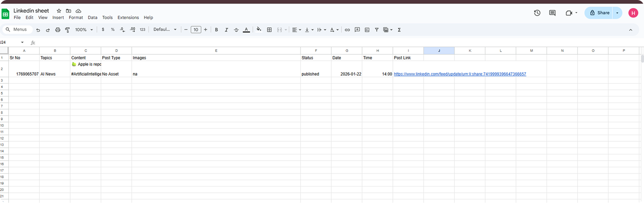Open version history clock icon
The height and width of the screenshot is (203, 644).
(x=537, y=13)
